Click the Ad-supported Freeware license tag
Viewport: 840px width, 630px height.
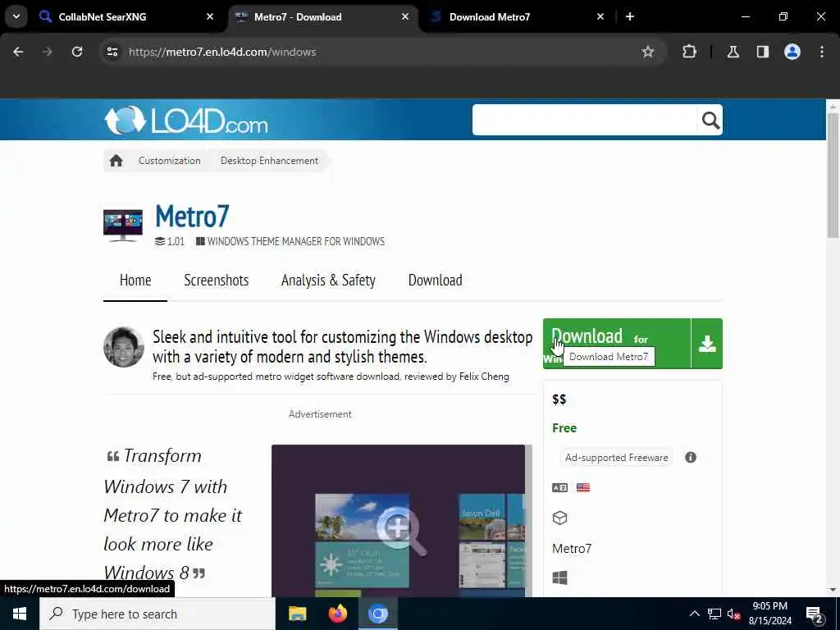tap(617, 458)
